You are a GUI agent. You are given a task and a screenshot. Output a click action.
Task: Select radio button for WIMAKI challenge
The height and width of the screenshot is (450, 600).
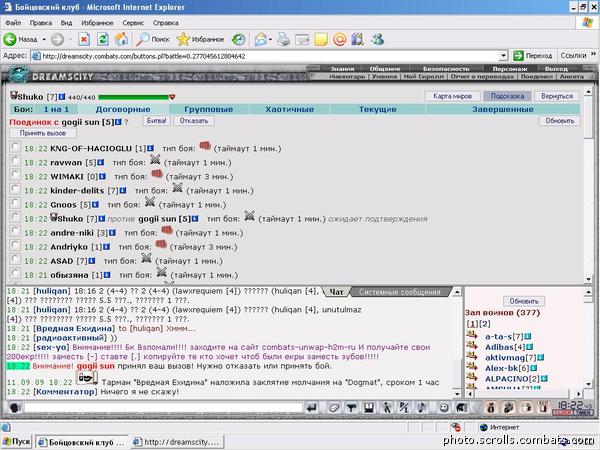pyautogui.click(x=15, y=175)
